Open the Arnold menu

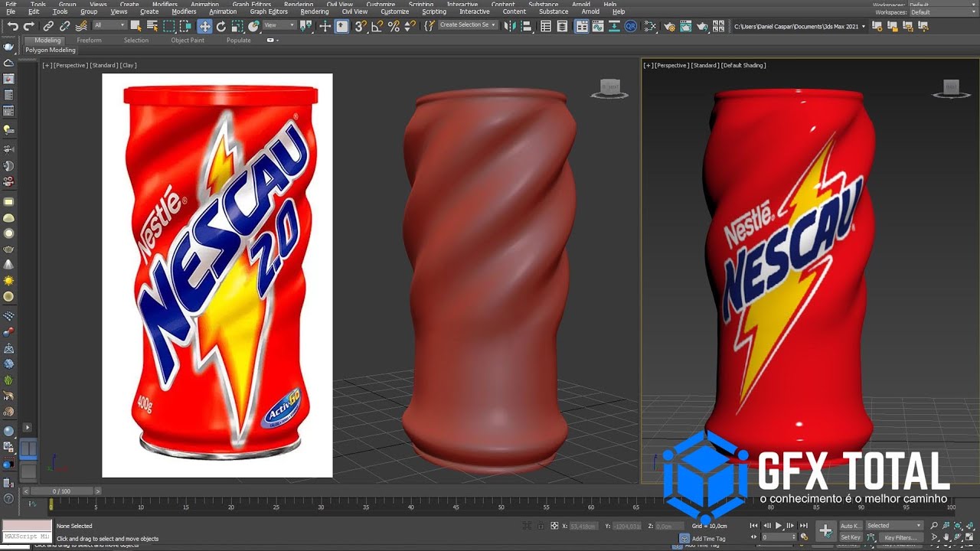[590, 12]
